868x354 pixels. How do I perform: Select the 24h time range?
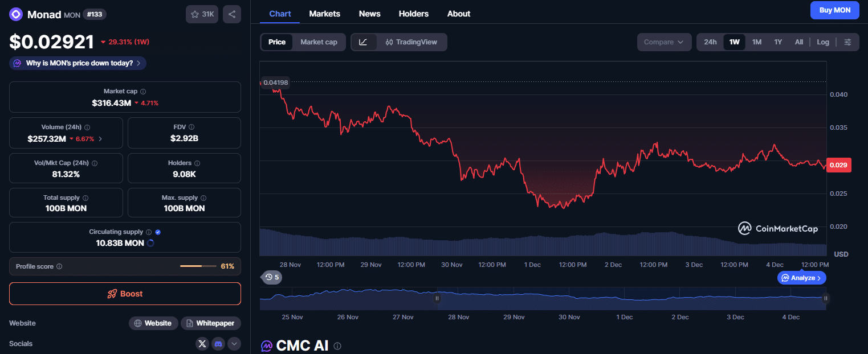point(710,42)
